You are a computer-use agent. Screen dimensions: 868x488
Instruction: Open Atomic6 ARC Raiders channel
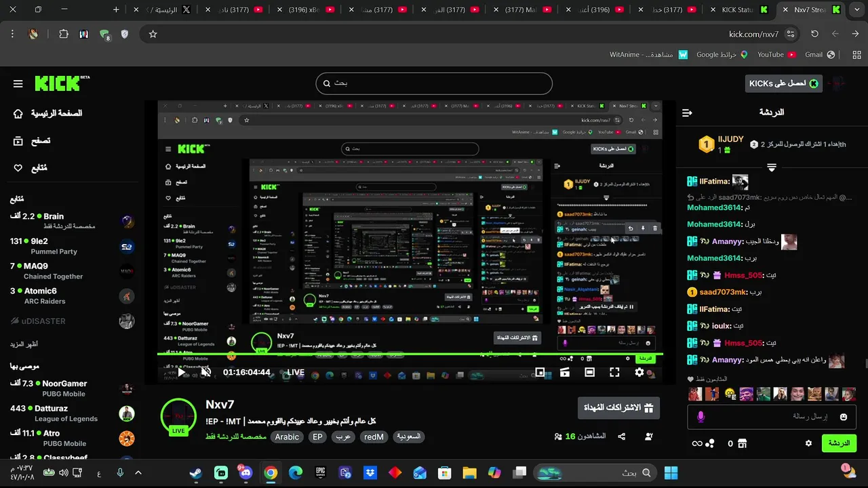[72, 296]
